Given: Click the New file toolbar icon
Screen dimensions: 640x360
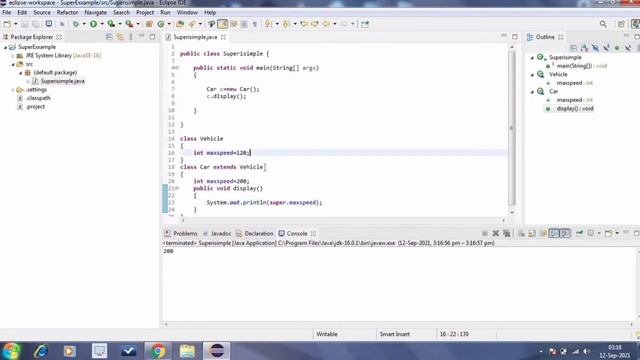Looking at the screenshot, I should tap(7, 24).
